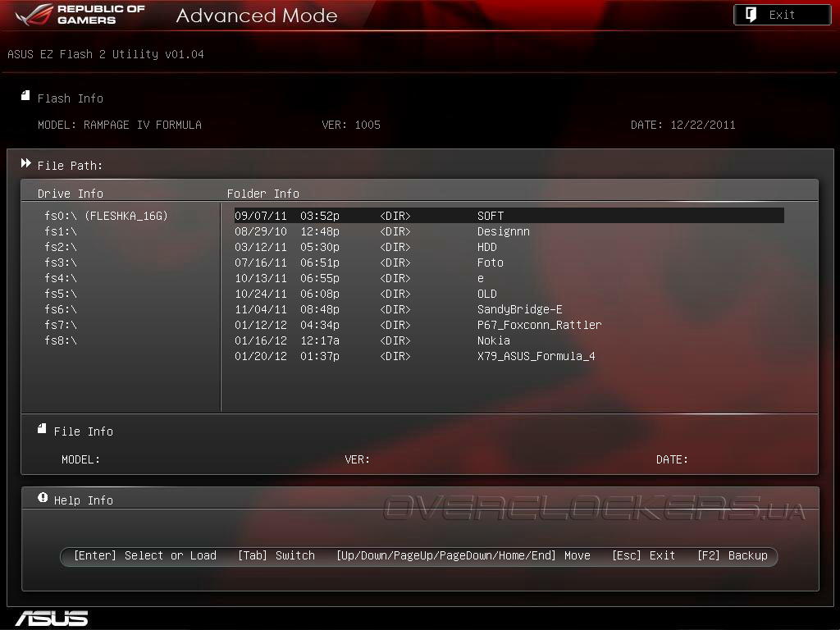Click the 12:17a time entry

pos(320,340)
